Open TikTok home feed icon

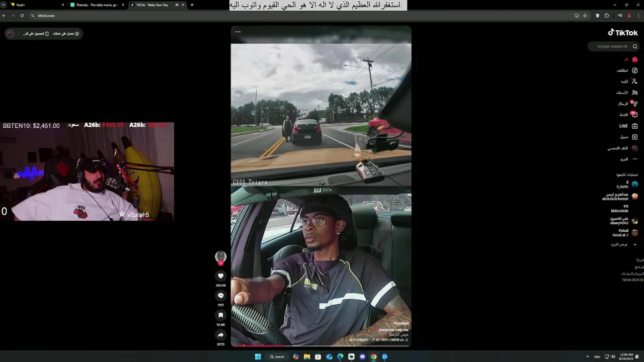(635, 59)
